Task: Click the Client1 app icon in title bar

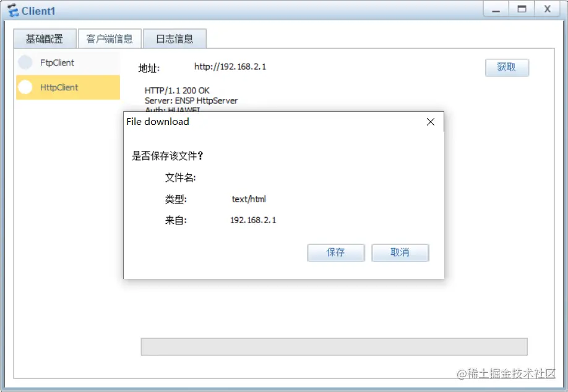Action: (x=13, y=11)
